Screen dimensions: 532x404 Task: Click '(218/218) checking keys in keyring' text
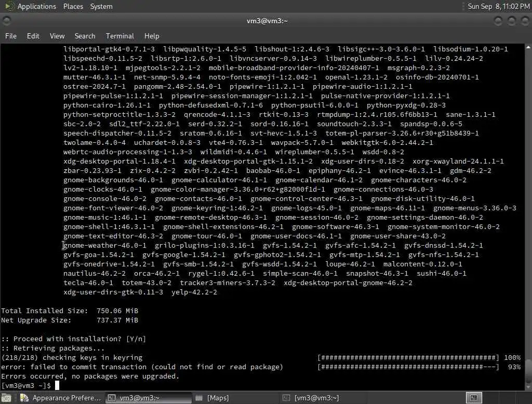point(72,358)
